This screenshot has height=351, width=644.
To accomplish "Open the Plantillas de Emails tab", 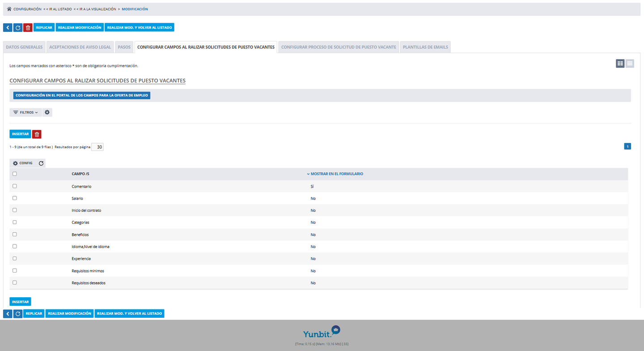I will pyautogui.click(x=425, y=47).
